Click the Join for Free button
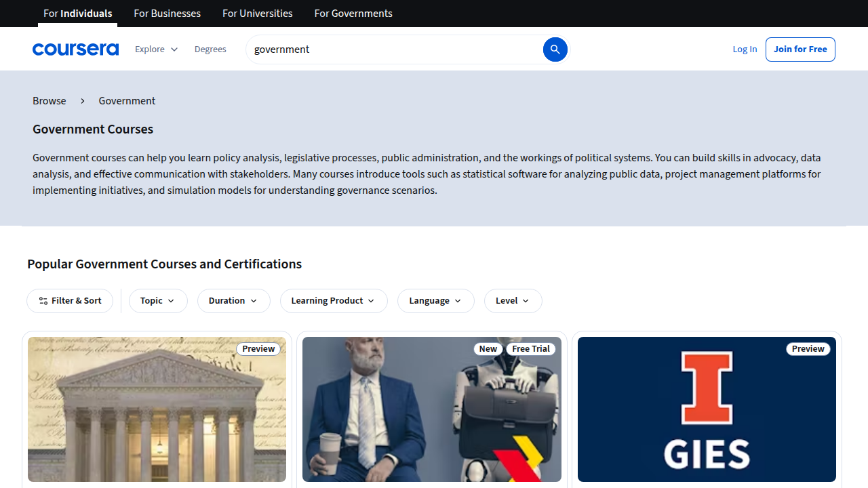The height and width of the screenshot is (488, 868). [x=800, y=49]
